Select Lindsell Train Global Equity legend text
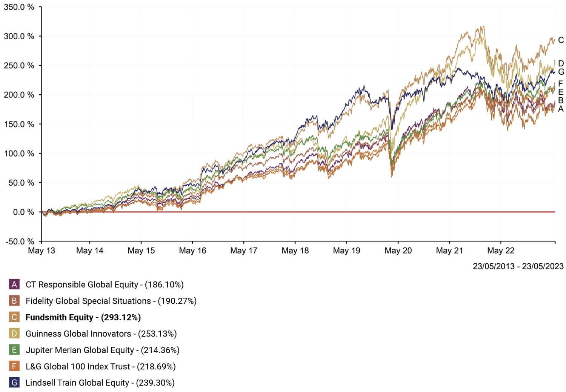 [x=100, y=383]
